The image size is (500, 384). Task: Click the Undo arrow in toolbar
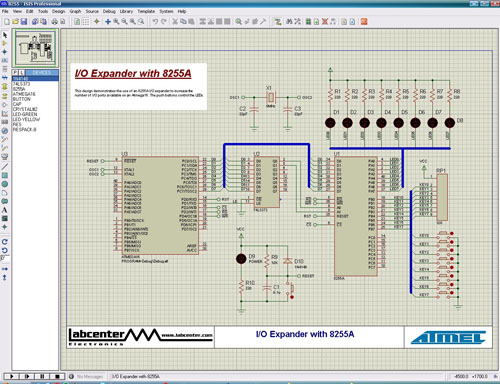(x=155, y=22)
